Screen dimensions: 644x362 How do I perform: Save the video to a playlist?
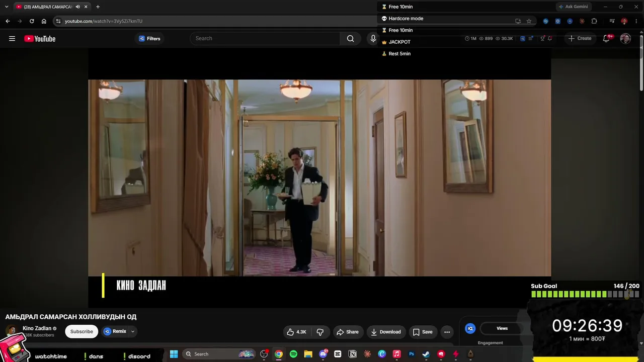click(423, 332)
